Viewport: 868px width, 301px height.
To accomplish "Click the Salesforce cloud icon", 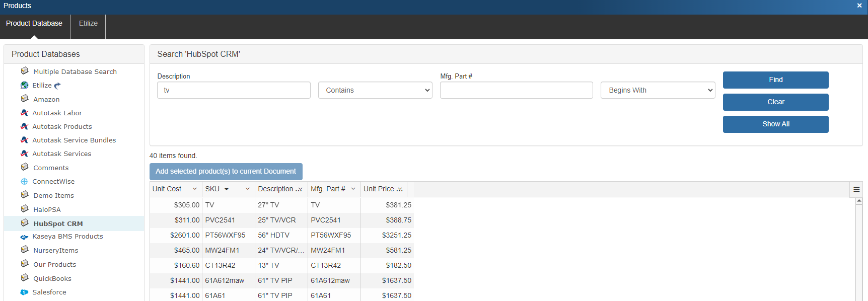I will [24, 292].
